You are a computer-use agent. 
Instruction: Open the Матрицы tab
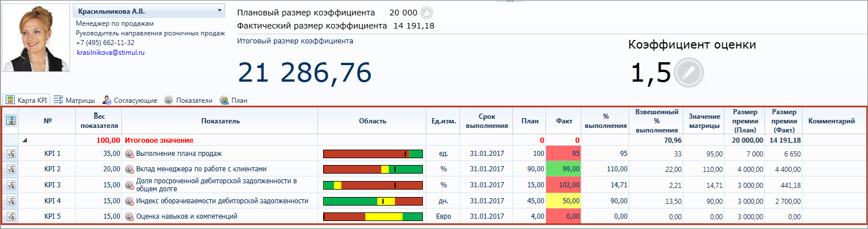click(x=74, y=100)
